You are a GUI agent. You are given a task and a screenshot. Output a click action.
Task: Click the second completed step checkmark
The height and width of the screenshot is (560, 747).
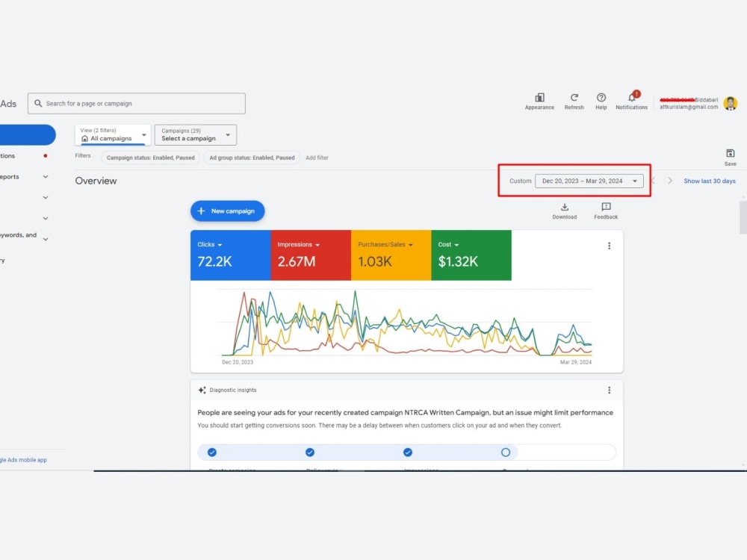click(310, 452)
